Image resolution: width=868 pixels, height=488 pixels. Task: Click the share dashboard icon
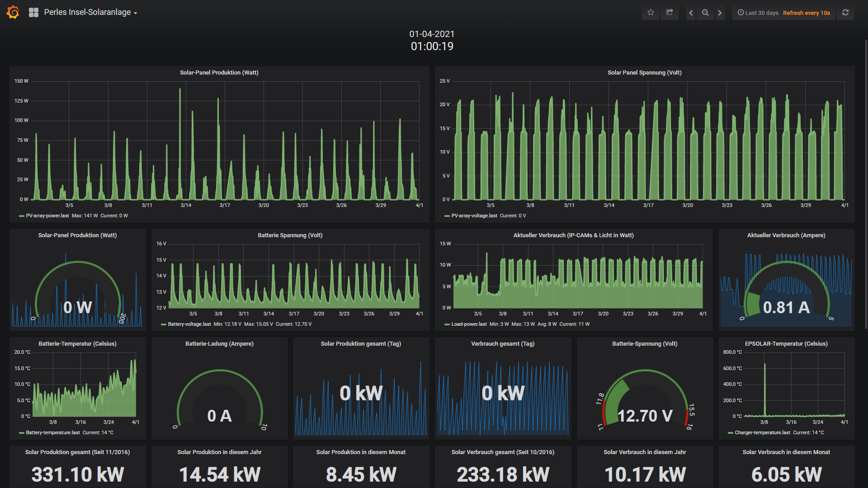670,13
